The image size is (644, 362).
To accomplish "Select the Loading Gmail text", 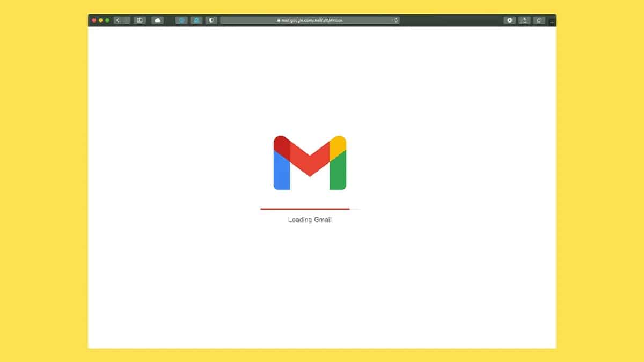I will tap(310, 219).
